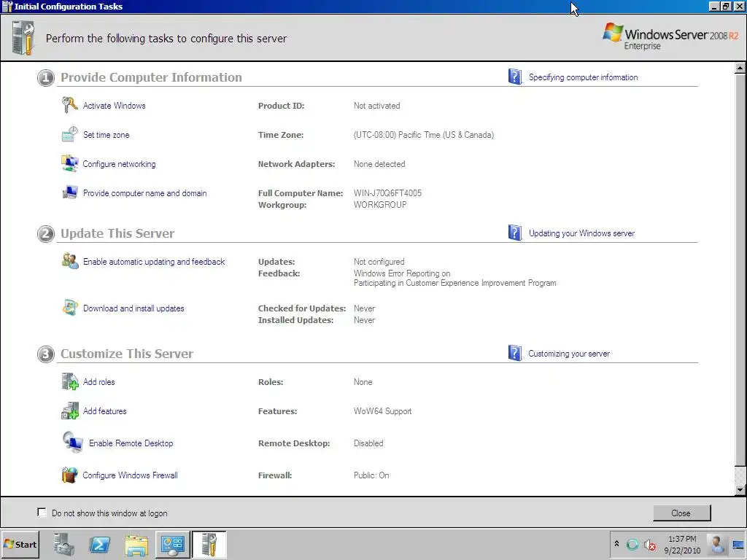Click the Set time zone calendar icon
The image size is (747, 560).
point(69,134)
